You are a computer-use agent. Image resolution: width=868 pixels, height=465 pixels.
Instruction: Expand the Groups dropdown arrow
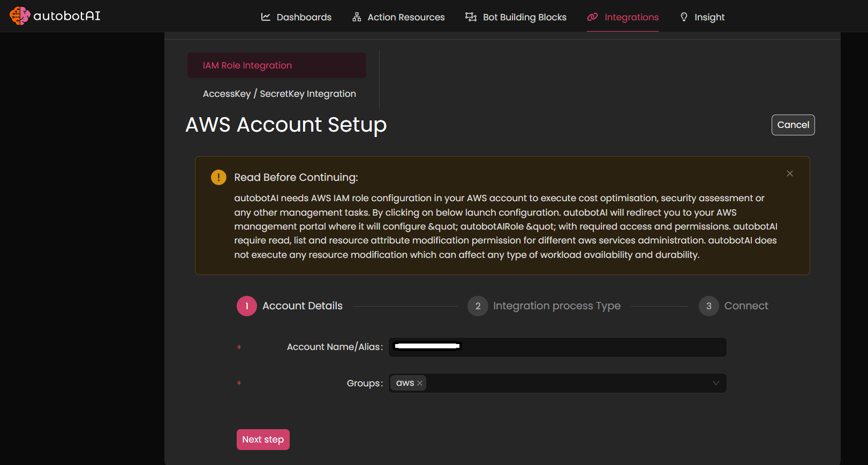(x=716, y=383)
